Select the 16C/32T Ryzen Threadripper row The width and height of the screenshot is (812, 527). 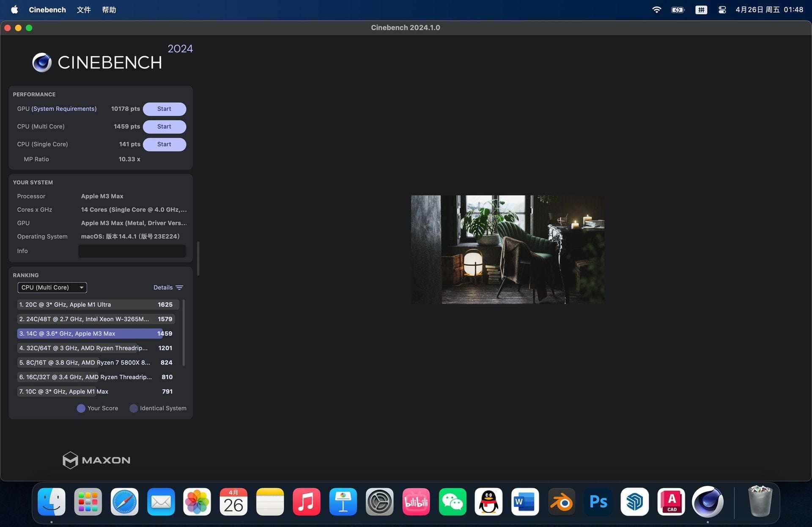96,377
